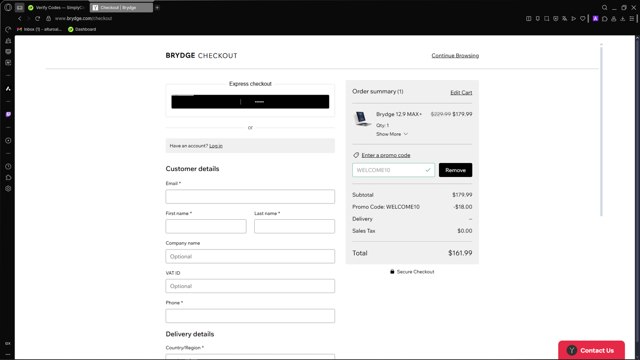Remove the WELCOME10 promo code

click(456, 170)
